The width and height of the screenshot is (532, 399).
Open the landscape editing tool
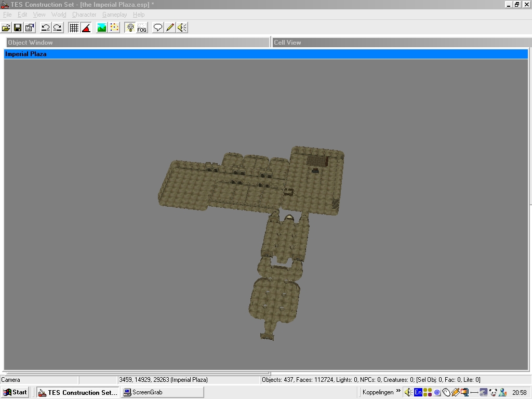(101, 28)
